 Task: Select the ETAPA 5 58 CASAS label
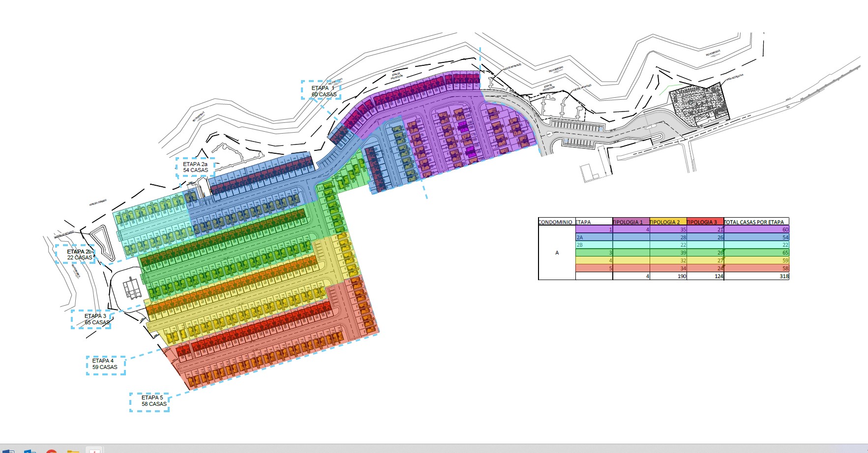(x=150, y=401)
